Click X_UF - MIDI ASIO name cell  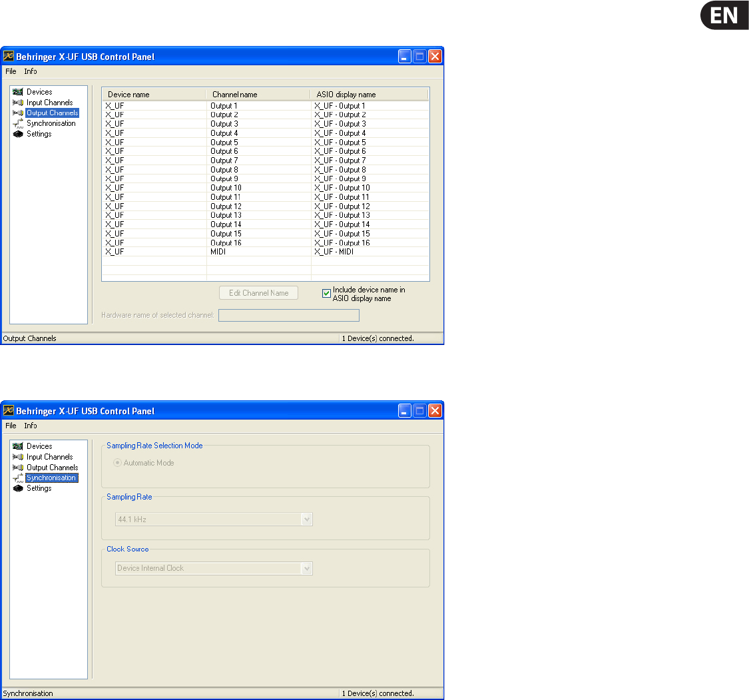pos(334,252)
